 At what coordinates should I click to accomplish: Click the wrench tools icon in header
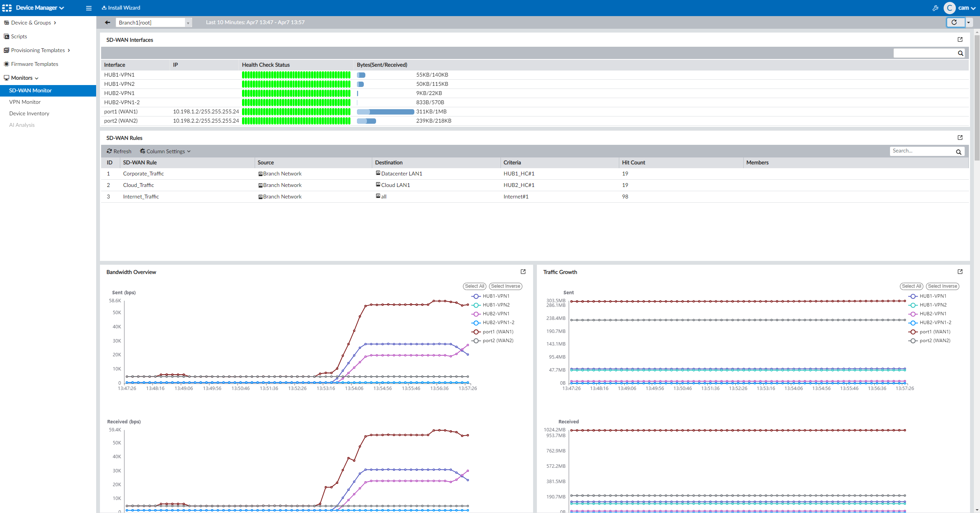(x=935, y=8)
